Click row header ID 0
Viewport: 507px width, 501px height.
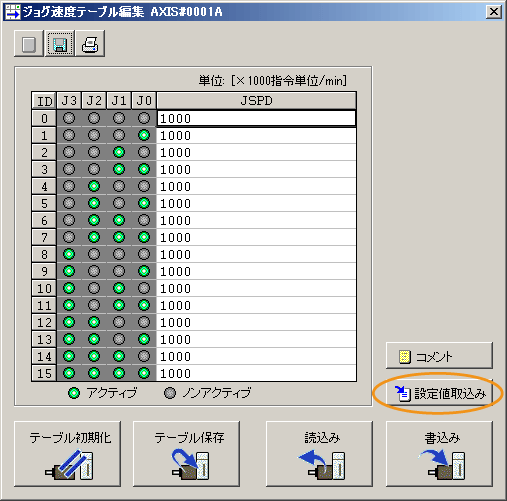44,118
